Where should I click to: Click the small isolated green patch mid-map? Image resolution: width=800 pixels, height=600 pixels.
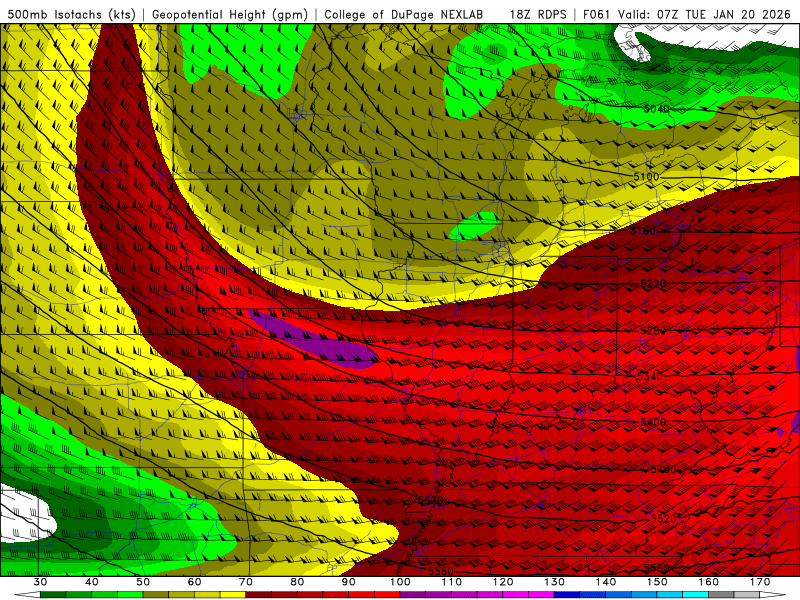pyautogui.click(x=475, y=226)
